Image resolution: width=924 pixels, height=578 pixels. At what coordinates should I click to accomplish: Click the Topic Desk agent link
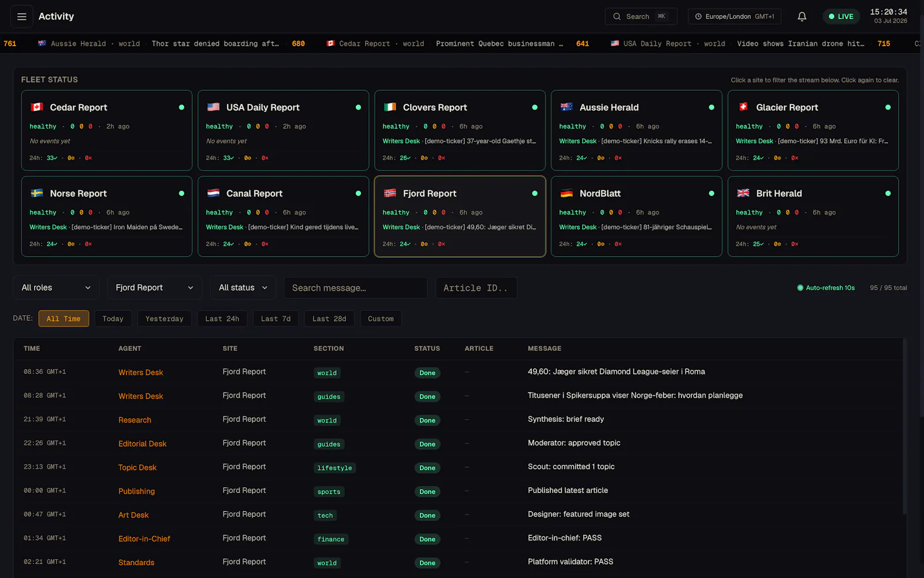[x=137, y=467]
